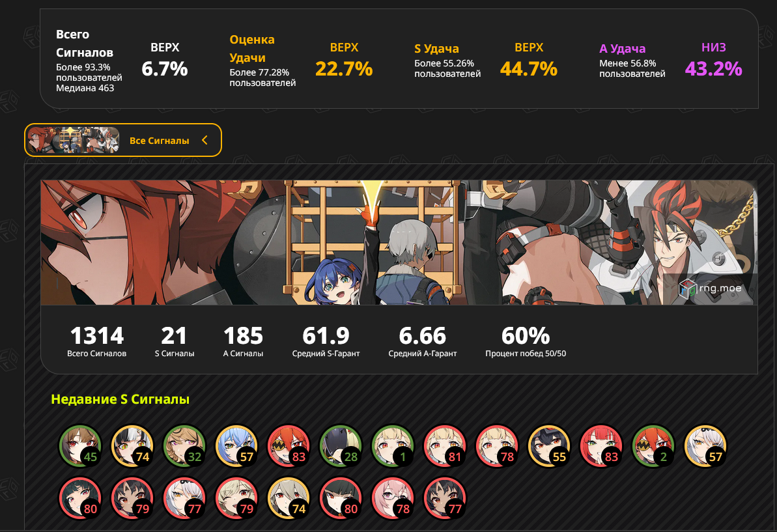Open the sunglasses avatar with pity 2

pos(653,446)
